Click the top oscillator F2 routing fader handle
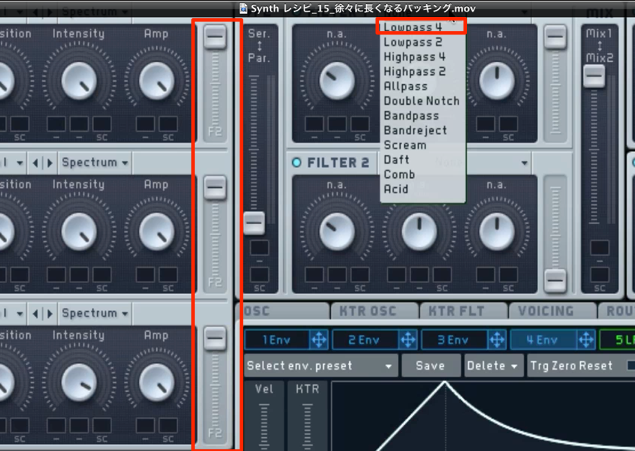635x451 pixels. (x=215, y=37)
